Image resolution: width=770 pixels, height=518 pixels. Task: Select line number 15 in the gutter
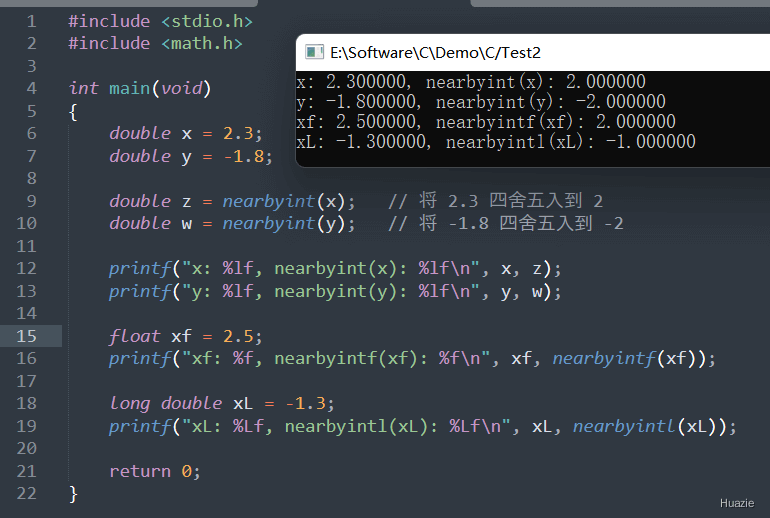(27, 336)
